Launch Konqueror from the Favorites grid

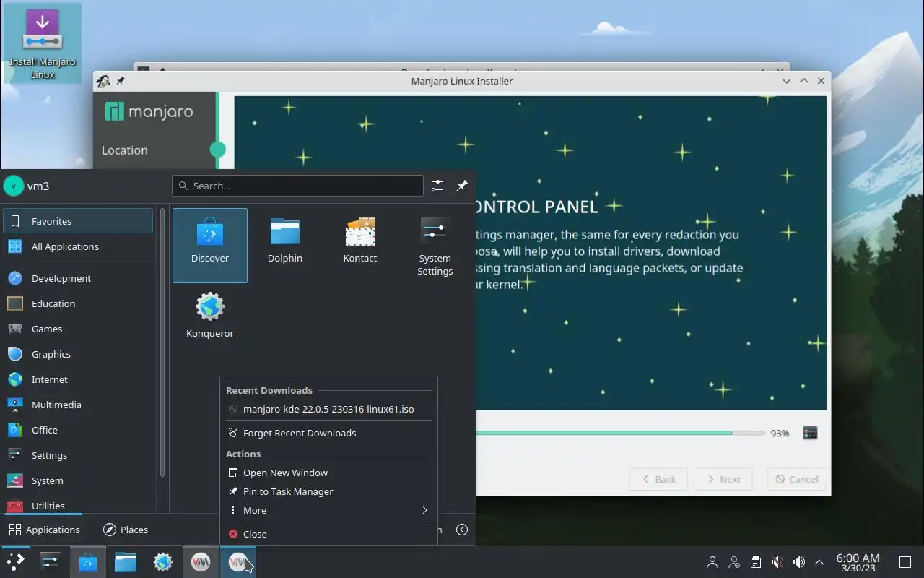click(x=210, y=315)
